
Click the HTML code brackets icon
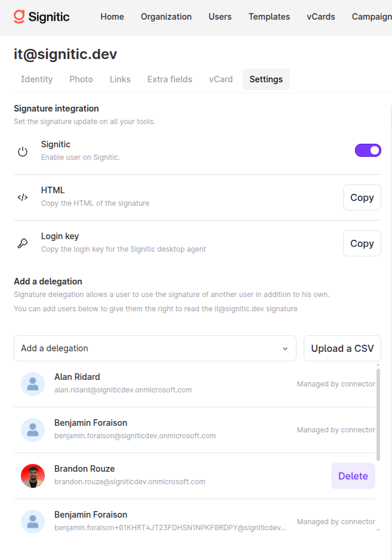point(23,197)
